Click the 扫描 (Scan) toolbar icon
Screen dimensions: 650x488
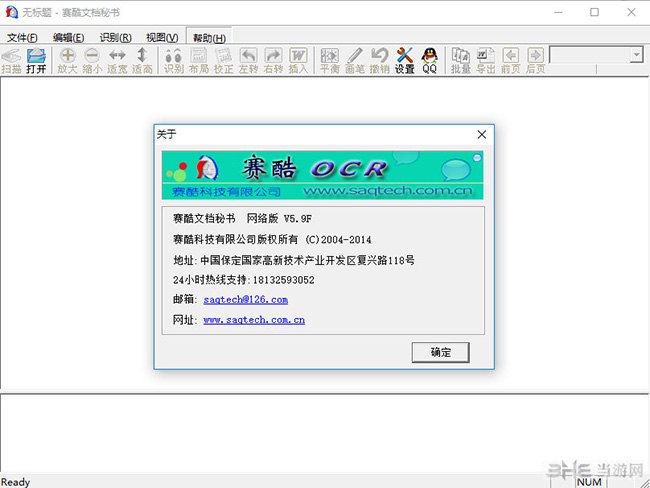point(11,60)
